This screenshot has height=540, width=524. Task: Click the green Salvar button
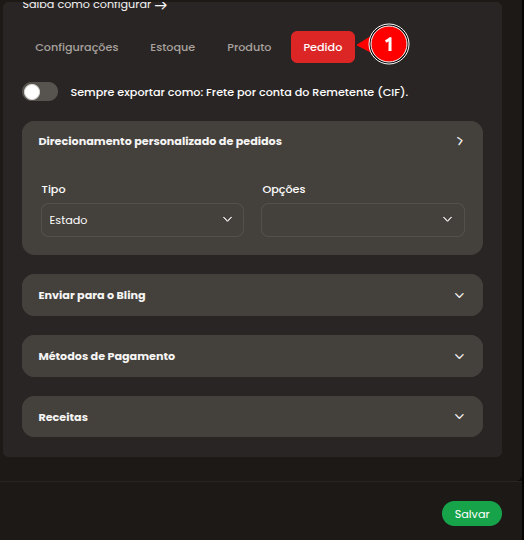click(472, 513)
